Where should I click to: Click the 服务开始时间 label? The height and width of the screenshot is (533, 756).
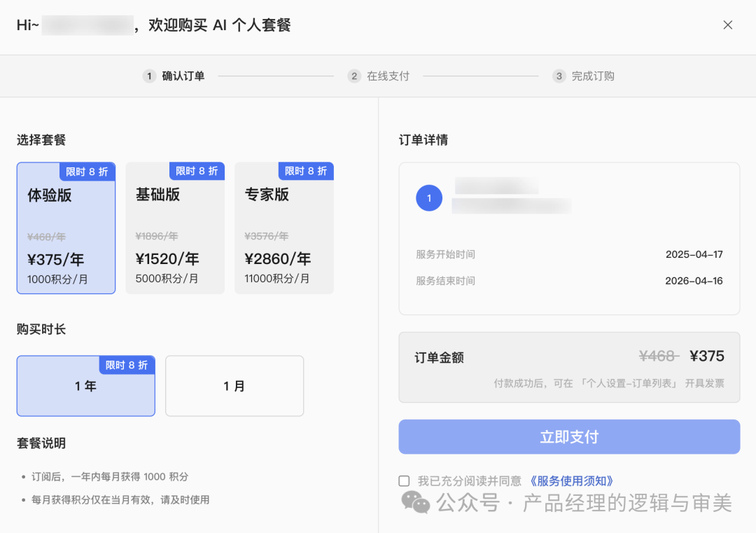click(x=445, y=254)
